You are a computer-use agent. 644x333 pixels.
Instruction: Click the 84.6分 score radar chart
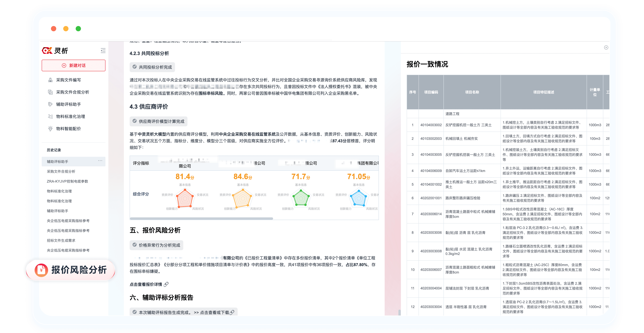click(x=242, y=198)
